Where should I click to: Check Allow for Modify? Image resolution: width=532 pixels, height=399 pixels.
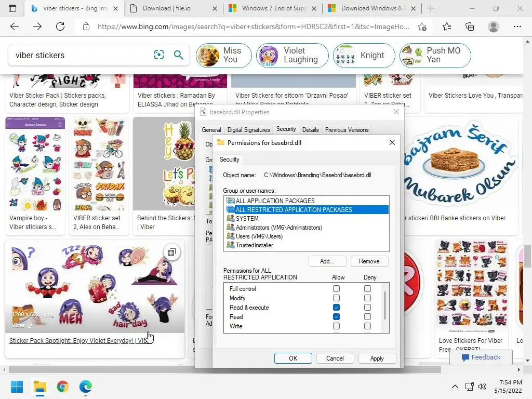click(x=336, y=298)
